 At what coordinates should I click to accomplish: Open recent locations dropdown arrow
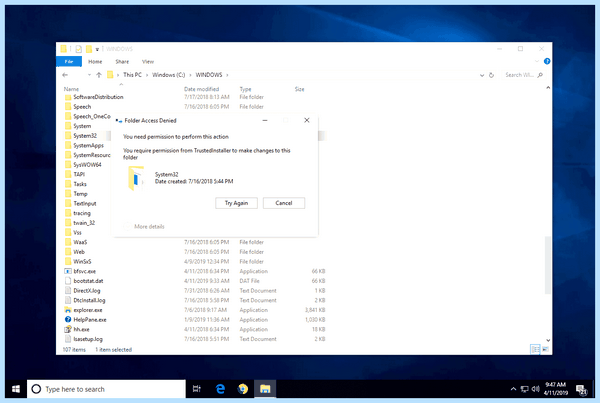click(89, 75)
